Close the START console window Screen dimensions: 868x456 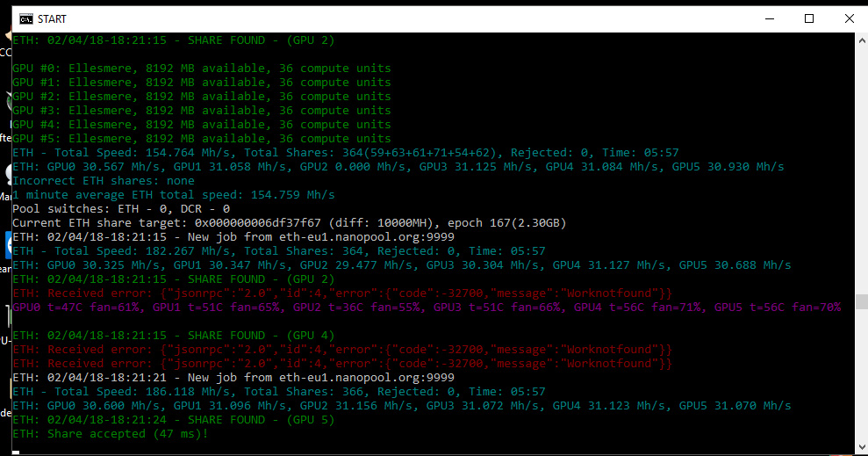pyautogui.click(x=850, y=18)
